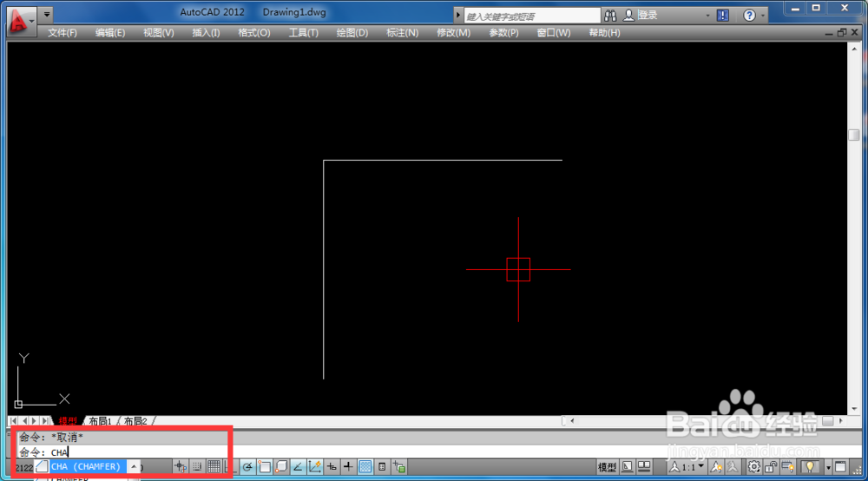Switch to the 模型 layout tab

tap(68, 421)
